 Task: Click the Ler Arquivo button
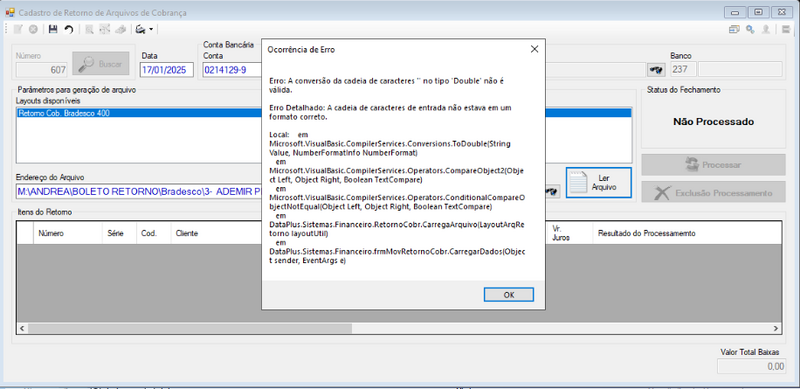(x=598, y=183)
